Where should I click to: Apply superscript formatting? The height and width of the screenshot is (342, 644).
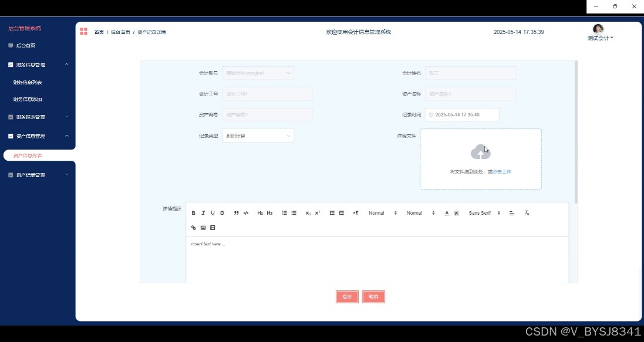click(318, 213)
